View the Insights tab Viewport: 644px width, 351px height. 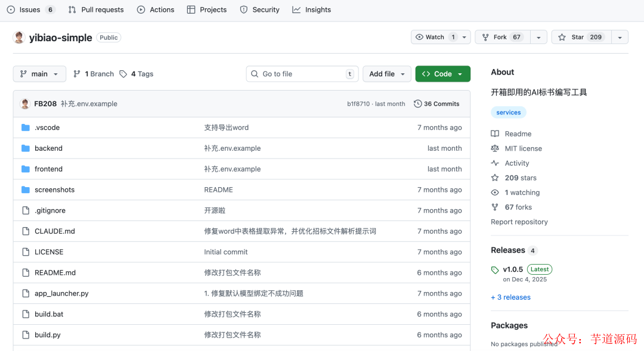click(x=311, y=10)
